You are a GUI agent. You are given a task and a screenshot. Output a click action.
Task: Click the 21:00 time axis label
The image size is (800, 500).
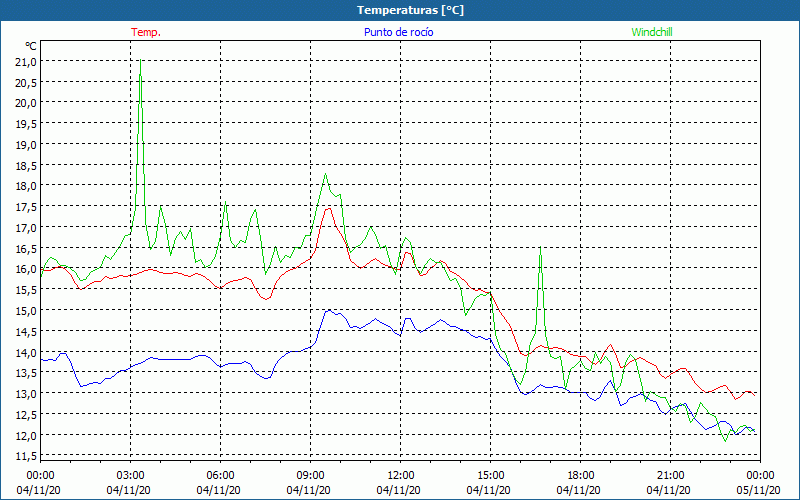coord(670,476)
